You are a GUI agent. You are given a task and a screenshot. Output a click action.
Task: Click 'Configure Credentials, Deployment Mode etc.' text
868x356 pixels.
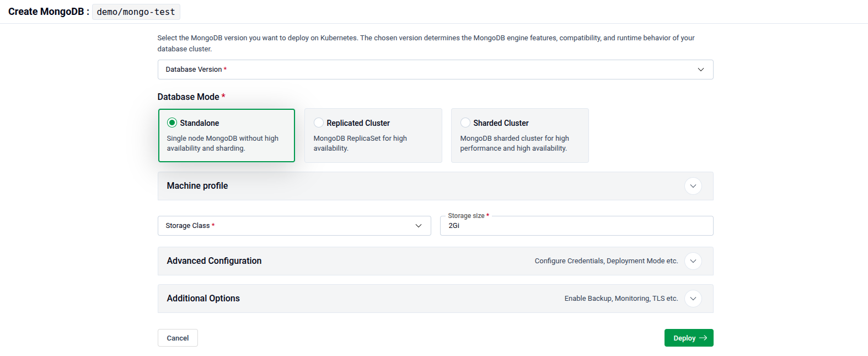[606, 261]
